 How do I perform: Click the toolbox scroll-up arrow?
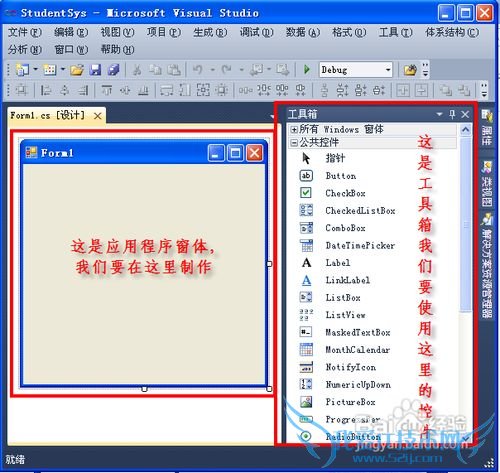tap(466, 129)
